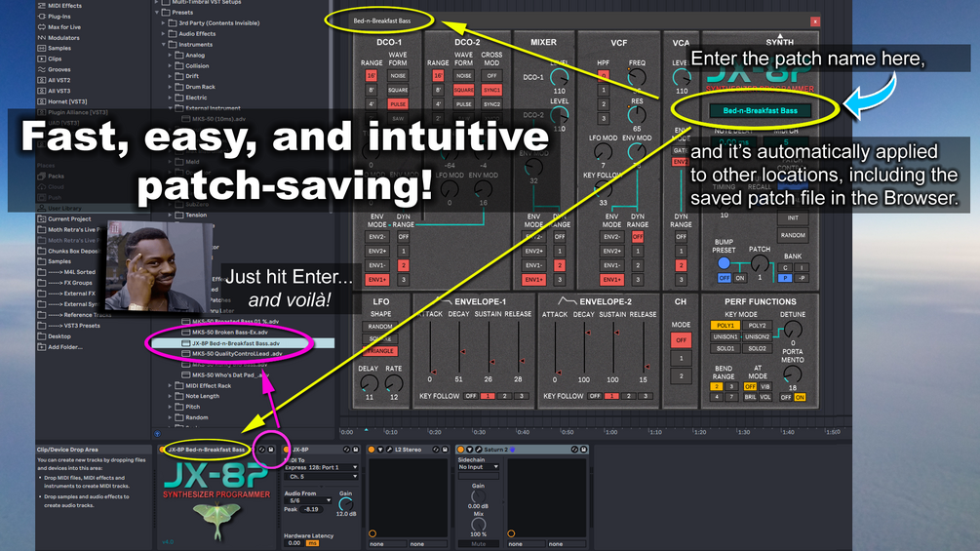
Task: Click the hot-swap icon on JX-8P Bed-n-Breakfast device
Action: coord(262,450)
